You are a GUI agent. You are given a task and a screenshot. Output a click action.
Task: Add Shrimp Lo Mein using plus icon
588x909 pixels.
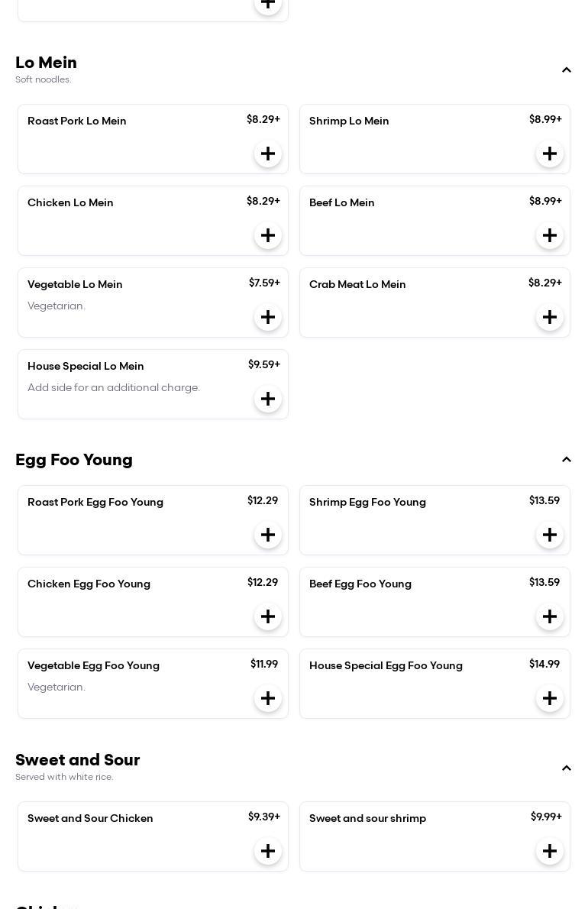pyautogui.click(x=550, y=154)
